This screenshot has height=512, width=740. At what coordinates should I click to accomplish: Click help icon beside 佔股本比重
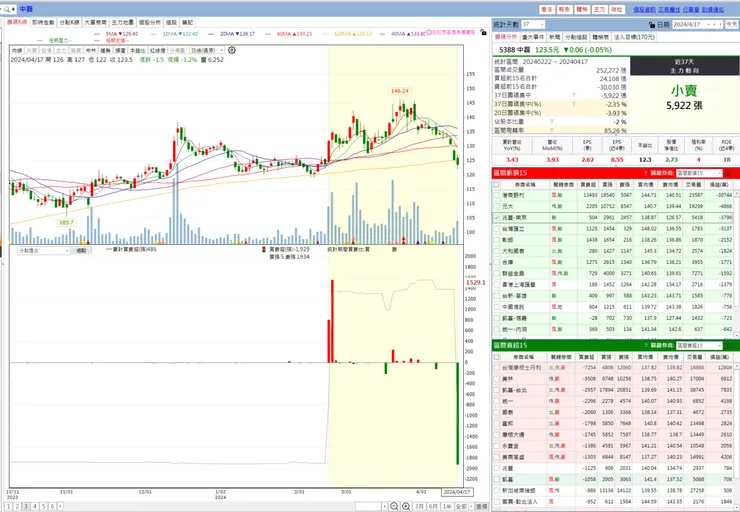pos(552,122)
